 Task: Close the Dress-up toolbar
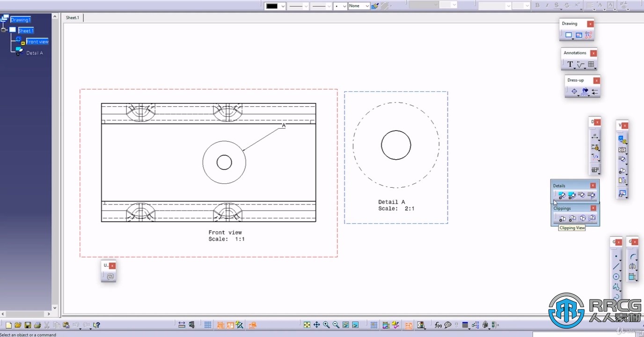point(596,81)
